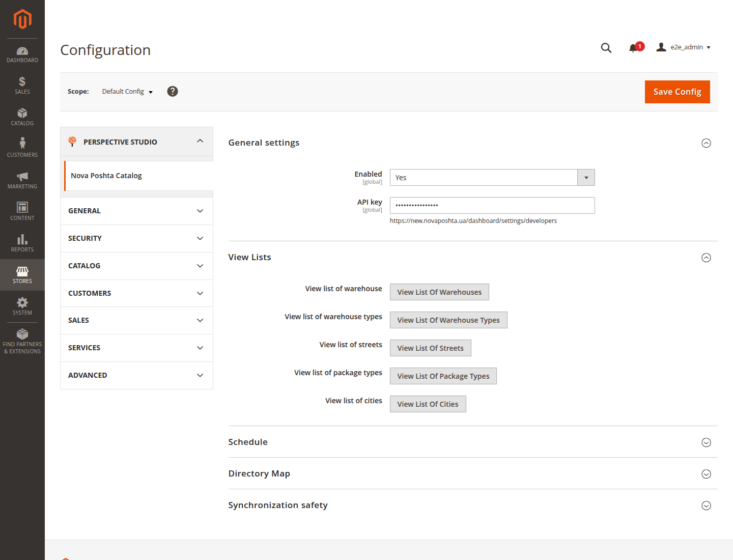Click the Configuration page title
Viewport: 733px width, 560px height.
click(105, 50)
